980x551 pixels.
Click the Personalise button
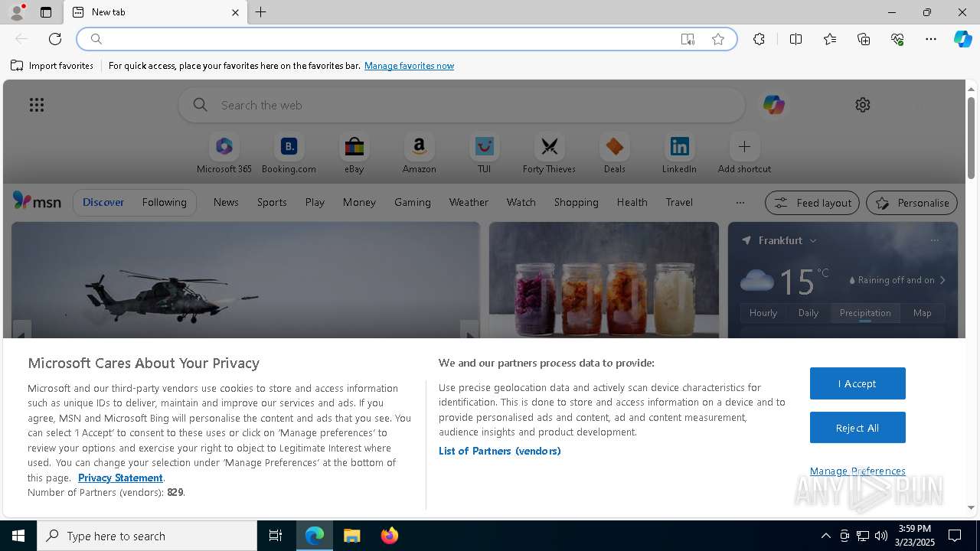pyautogui.click(x=912, y=203)
